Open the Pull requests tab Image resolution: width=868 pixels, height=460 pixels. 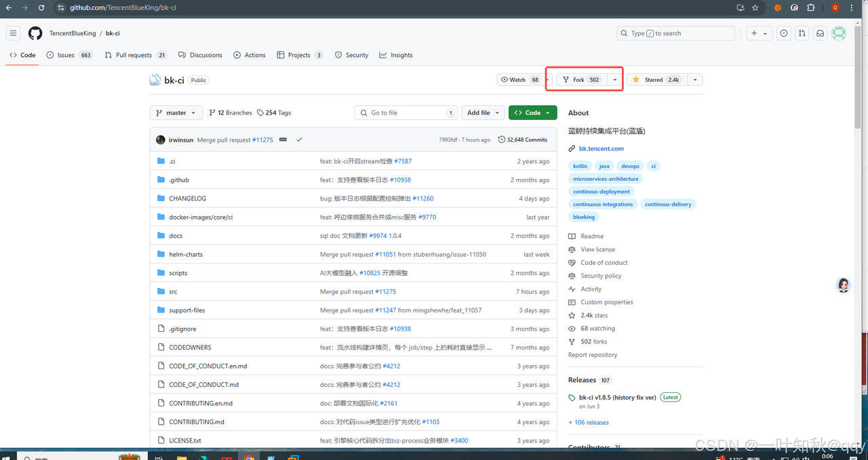(x=136, y=56)
